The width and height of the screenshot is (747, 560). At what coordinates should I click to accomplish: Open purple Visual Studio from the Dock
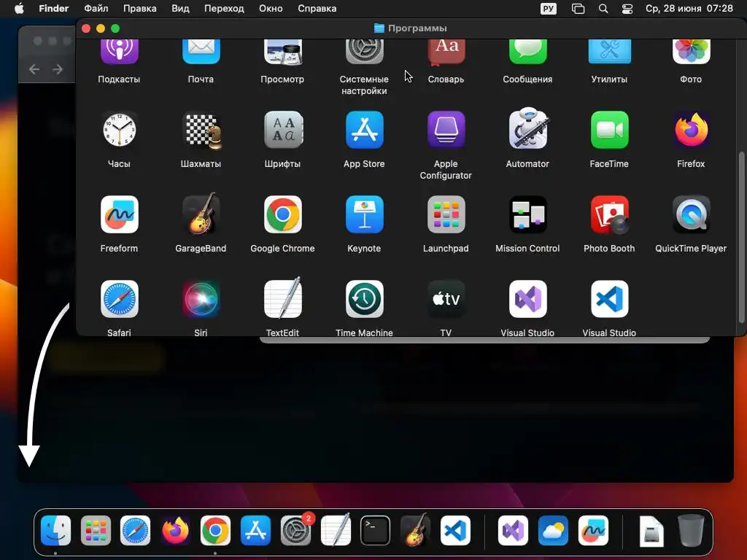coord(513,530)
